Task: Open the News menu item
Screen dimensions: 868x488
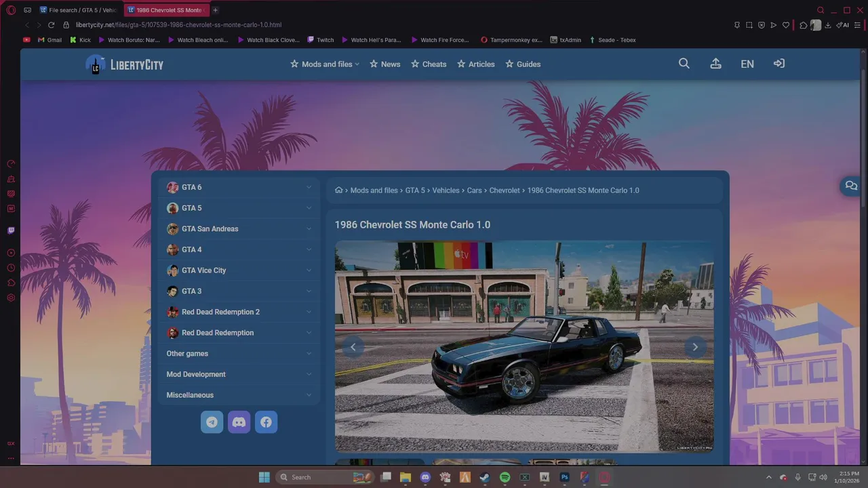Action: [x=385, y=64]
